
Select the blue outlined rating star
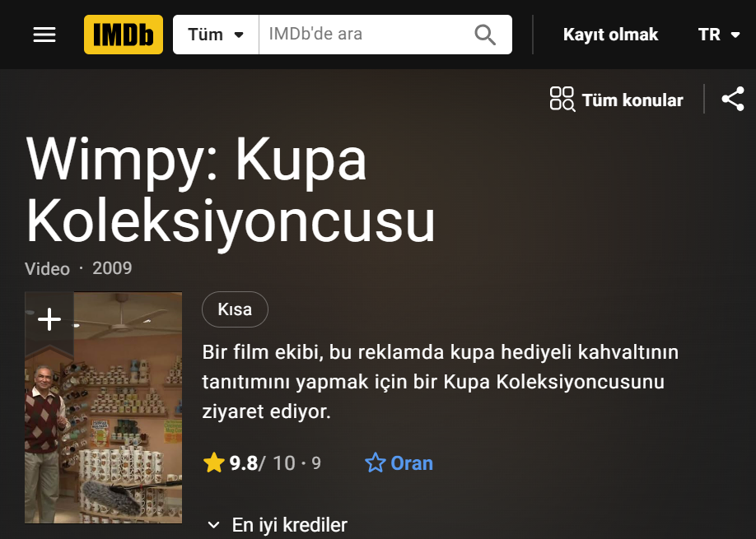375,463
